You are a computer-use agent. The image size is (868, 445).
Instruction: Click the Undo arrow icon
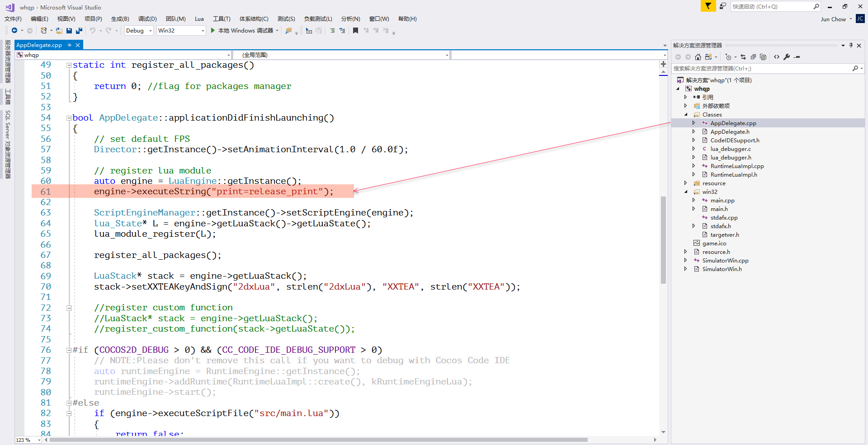tap(92, 30)
